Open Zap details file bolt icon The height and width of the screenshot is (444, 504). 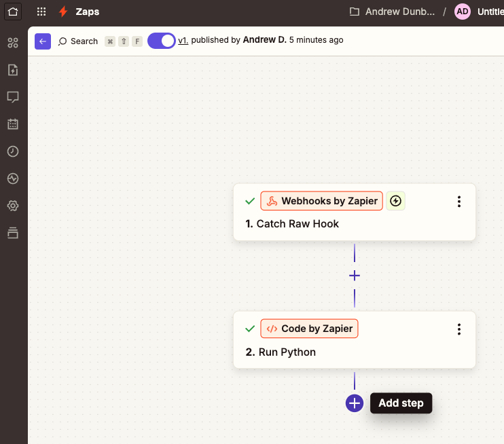[13, 70]
